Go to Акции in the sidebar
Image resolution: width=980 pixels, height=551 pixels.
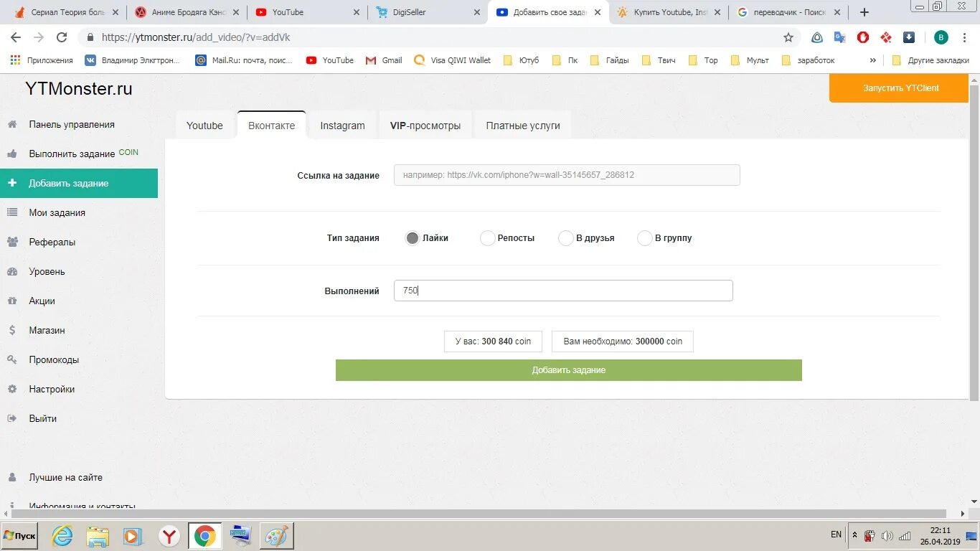(42, 301)
